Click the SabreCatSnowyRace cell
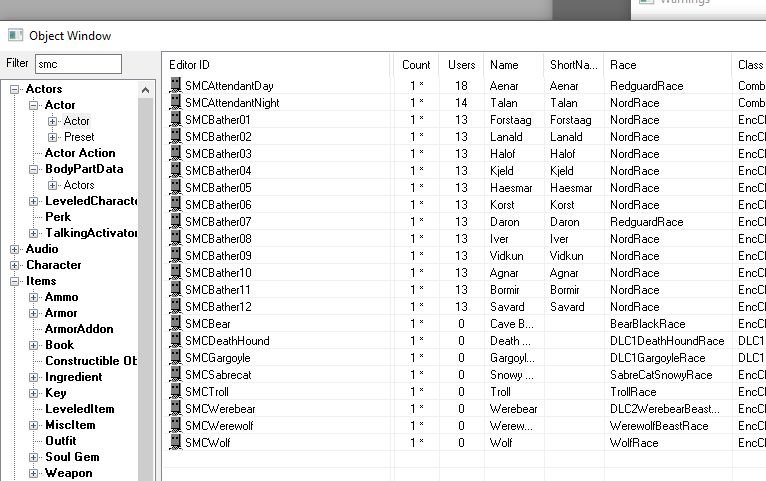766x481 pixels. [x=661, y=375]
